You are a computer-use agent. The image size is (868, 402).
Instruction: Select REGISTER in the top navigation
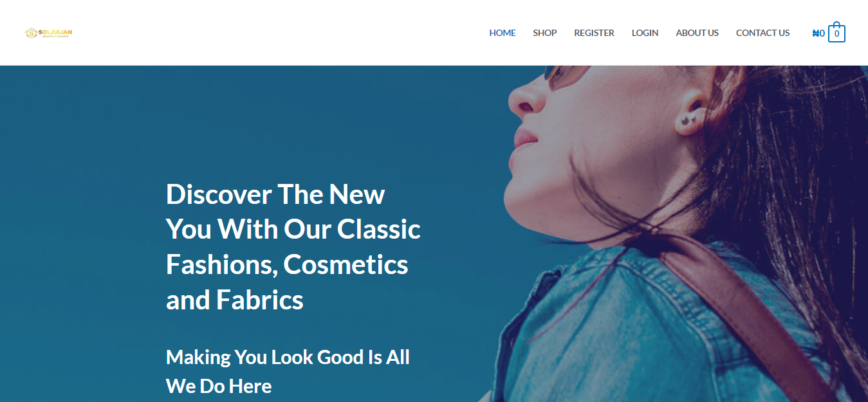point(594,33)
